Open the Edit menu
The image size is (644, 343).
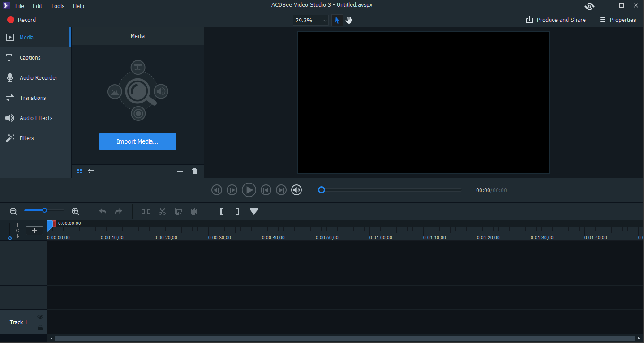[x=38, y=6]
